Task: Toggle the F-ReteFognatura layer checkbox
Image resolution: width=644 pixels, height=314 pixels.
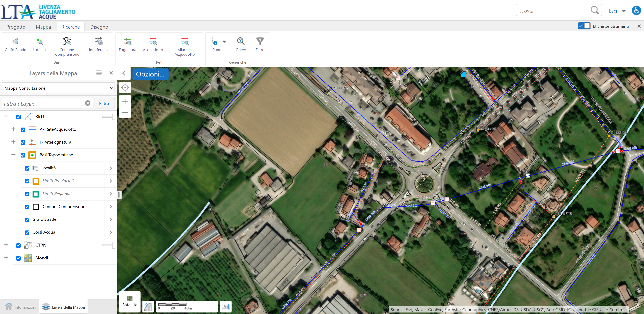Action: (23, 142)
